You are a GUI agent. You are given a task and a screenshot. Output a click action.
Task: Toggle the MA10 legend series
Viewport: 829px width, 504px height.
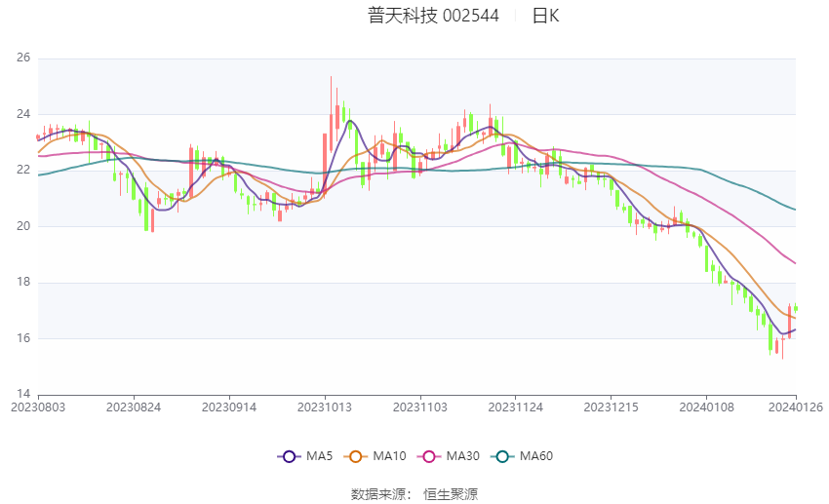pos(375,456)
